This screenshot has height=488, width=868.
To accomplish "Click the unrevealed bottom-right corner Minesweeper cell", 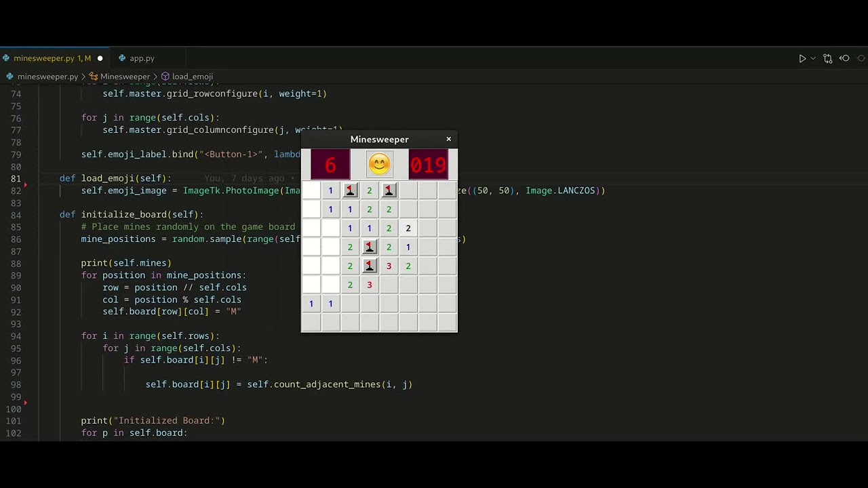I will (x=447, y=323).
